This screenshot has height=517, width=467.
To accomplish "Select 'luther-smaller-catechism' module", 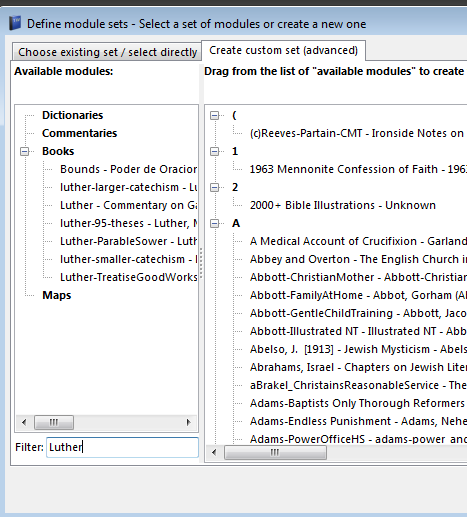I will [128, 259].
